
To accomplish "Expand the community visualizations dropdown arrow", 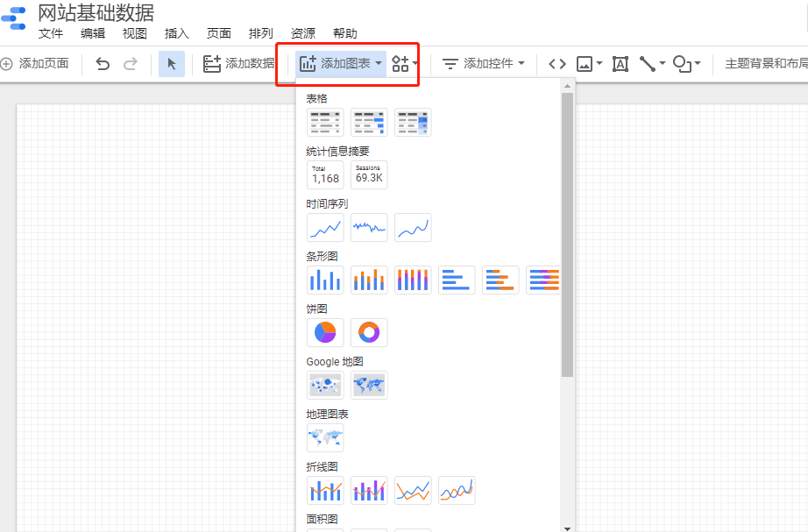I will click(415, 63).
